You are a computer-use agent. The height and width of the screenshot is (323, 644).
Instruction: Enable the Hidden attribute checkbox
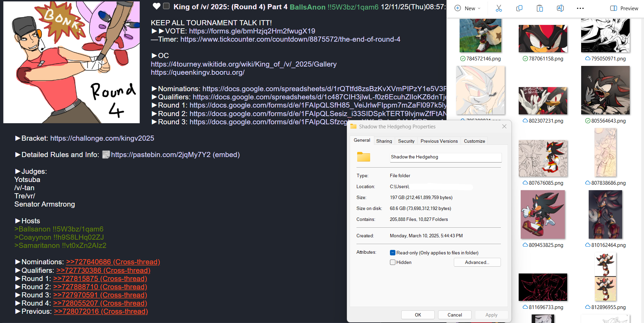393,262
